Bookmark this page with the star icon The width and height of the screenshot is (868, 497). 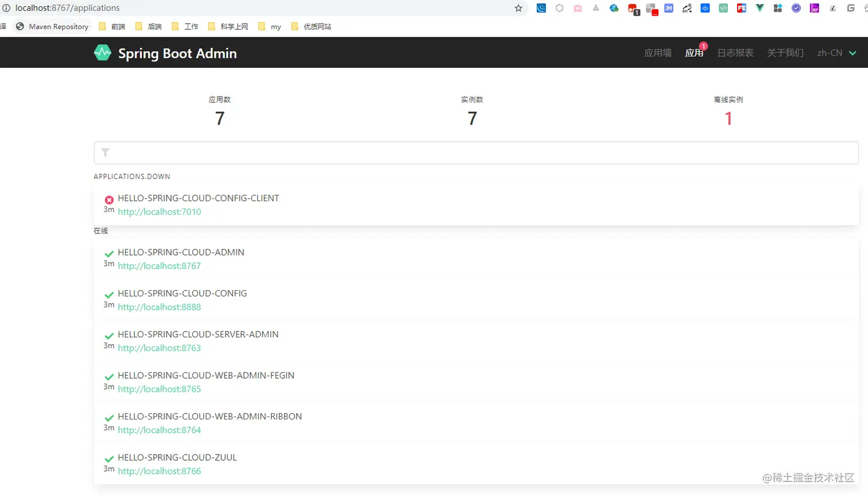coord(518,8)
